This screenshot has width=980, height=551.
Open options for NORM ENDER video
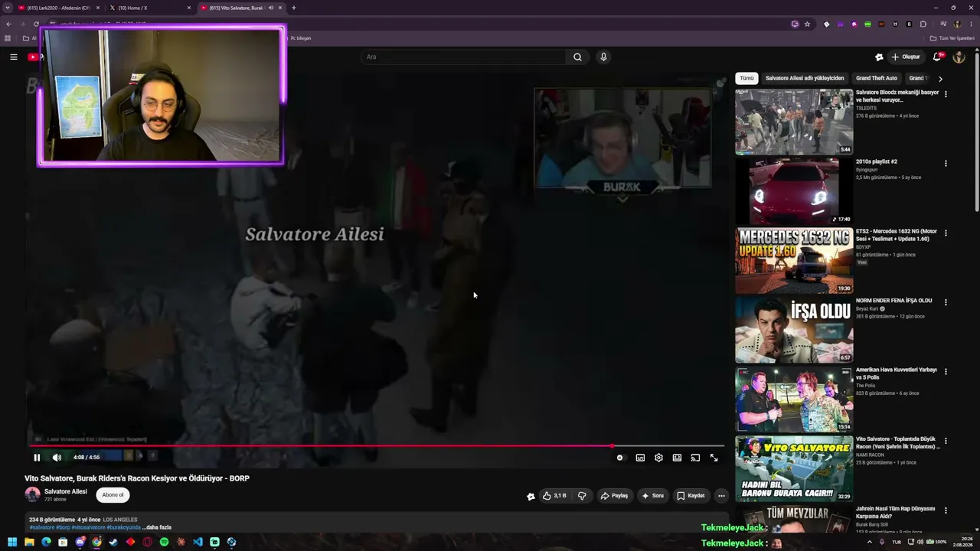pyautogui.click(x=946, y=302)
